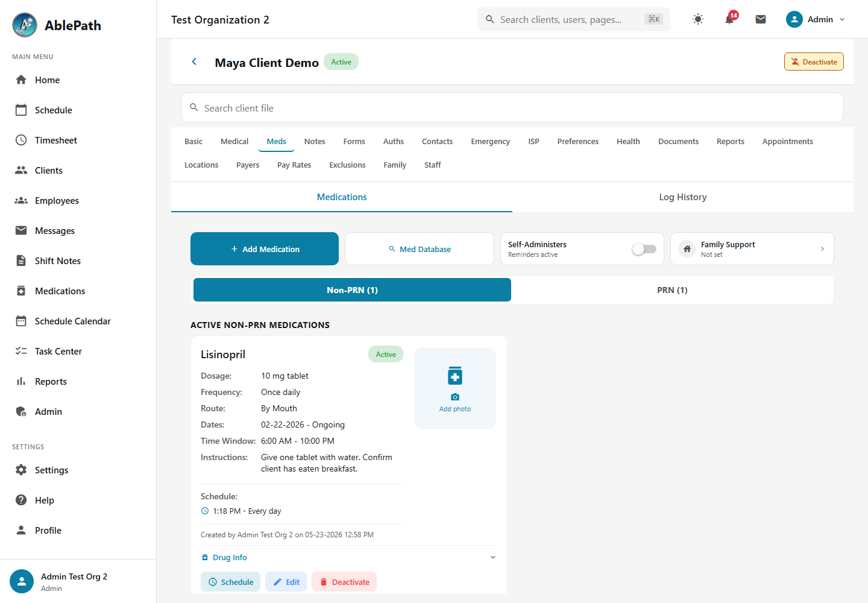Switch to the Medical tab

coord(234,142)
